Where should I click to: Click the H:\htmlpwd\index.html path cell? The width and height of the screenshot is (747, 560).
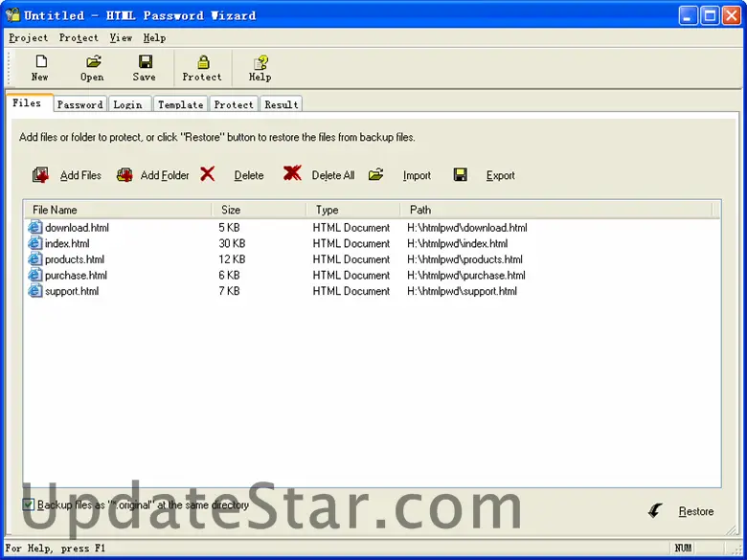click(x=458, y=243)
